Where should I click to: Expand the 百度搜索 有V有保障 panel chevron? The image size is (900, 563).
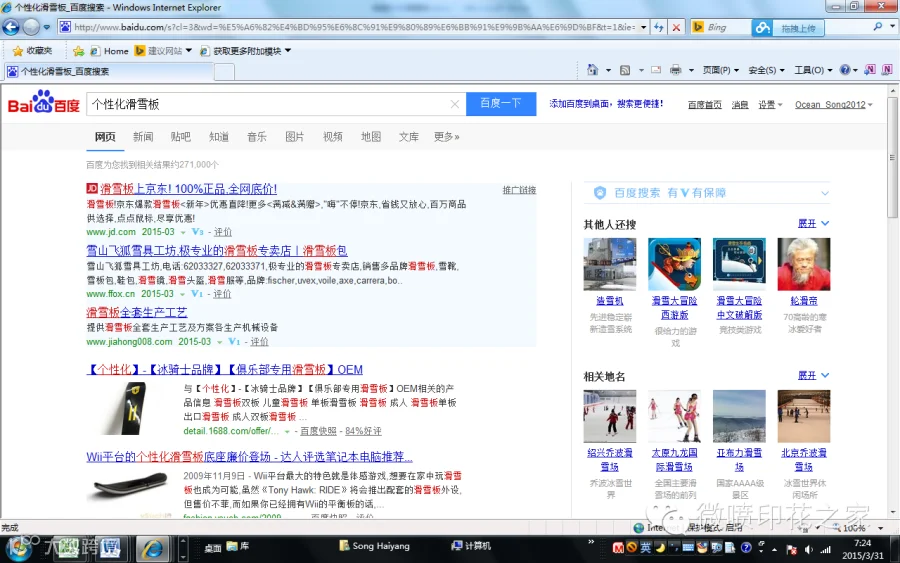pyautogui.click(x=824, y=193)
